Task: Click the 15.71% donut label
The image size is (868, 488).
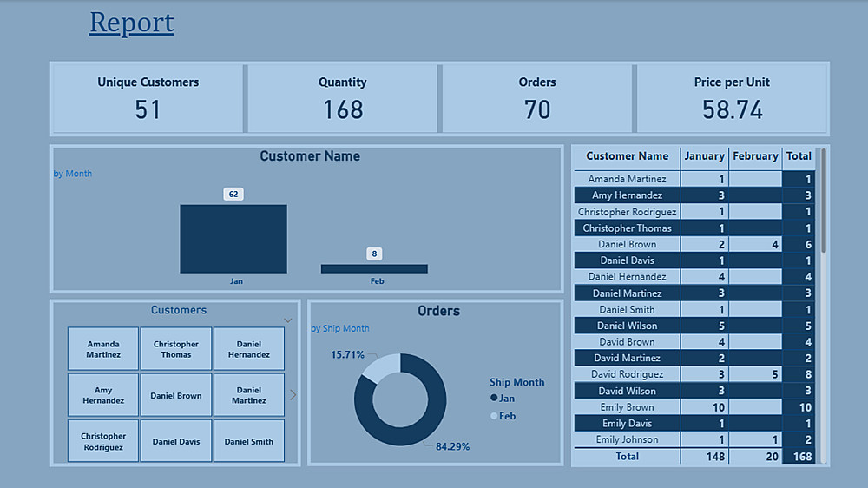Action: pyautogui.click(x=348, y=354)
